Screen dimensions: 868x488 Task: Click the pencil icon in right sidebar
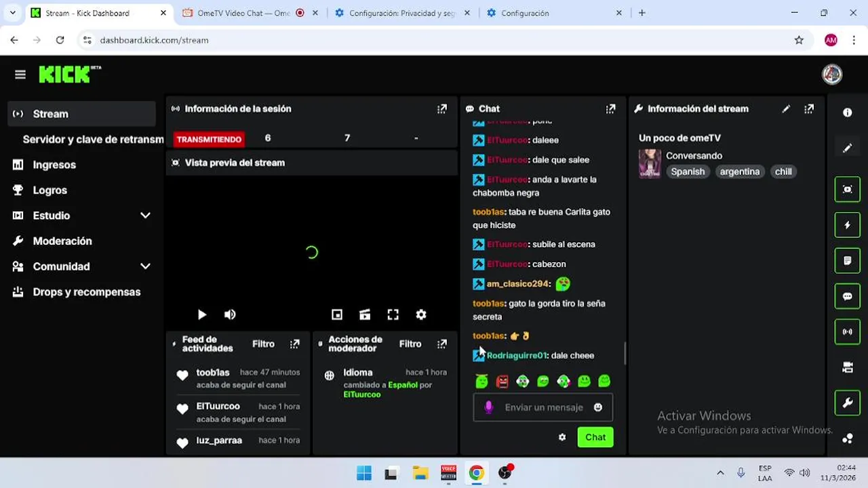click(847, 148)
